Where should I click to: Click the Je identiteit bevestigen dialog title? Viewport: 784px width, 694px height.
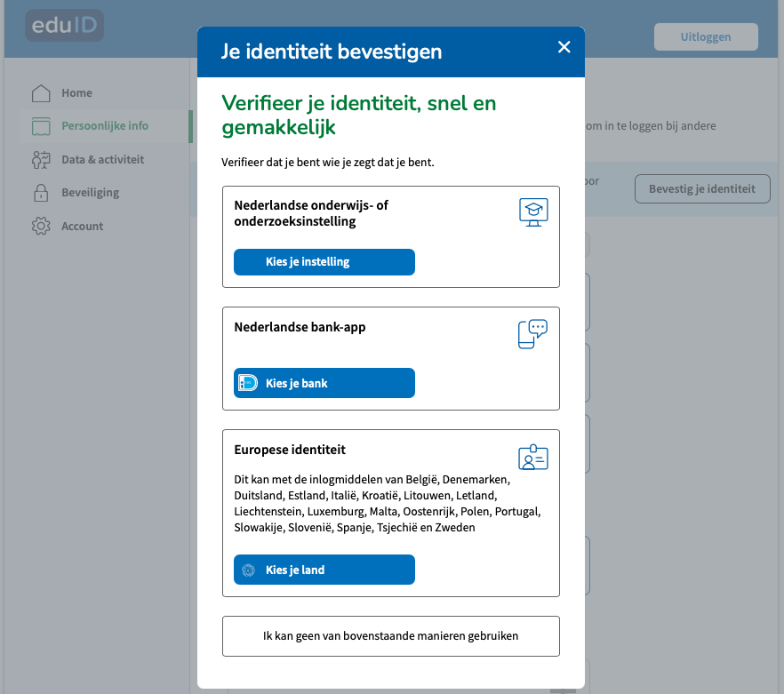pyautogui.click(x=332, y=52)
